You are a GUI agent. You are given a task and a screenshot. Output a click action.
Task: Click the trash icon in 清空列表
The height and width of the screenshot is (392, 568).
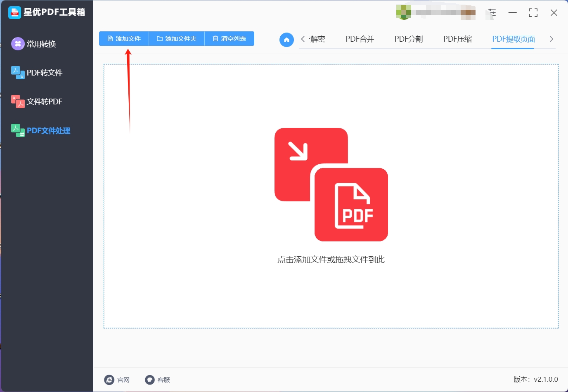[x=215, y=39]
